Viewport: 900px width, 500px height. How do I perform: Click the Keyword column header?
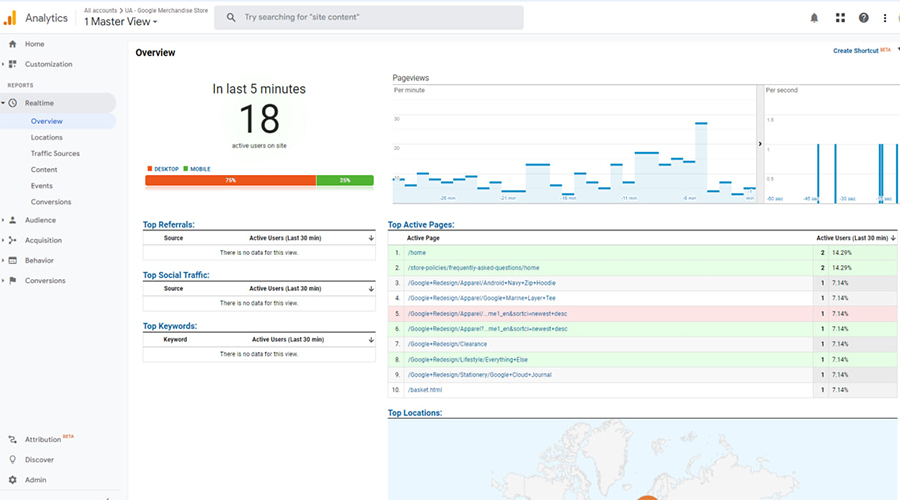coord(175,339)
